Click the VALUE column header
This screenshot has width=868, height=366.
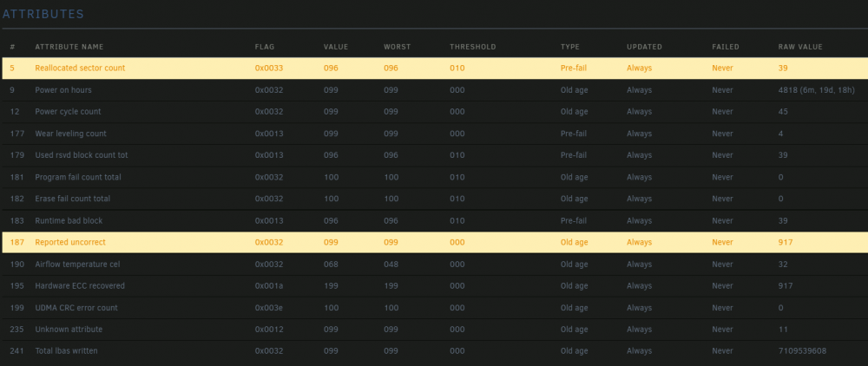click(x=336, y=47)
